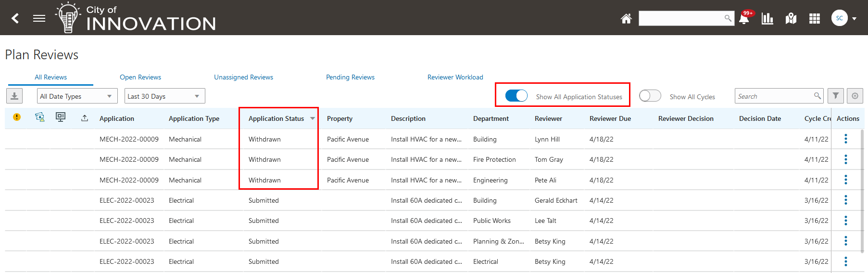Open the Last 30 Days dropdown
868x273 pixels.
click(164, 96)
